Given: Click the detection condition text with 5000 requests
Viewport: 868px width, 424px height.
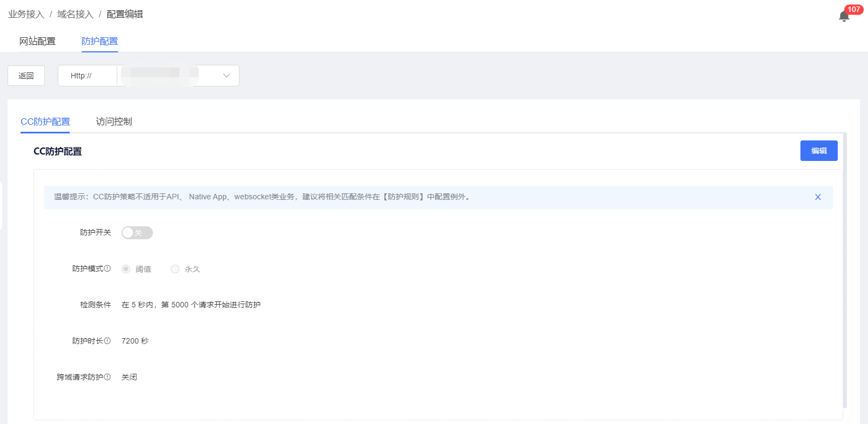Looking at the screenshot, I should [x=191, y=305].
